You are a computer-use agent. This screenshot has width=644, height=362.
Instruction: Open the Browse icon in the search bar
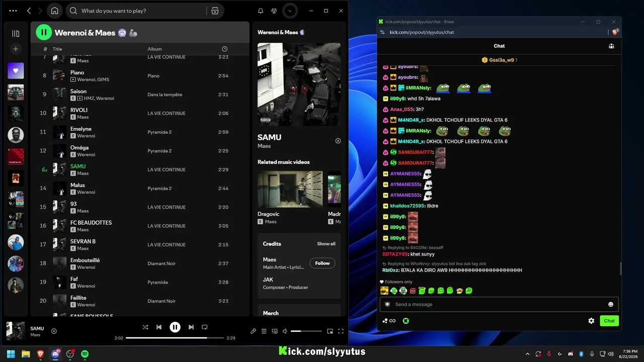215,11
